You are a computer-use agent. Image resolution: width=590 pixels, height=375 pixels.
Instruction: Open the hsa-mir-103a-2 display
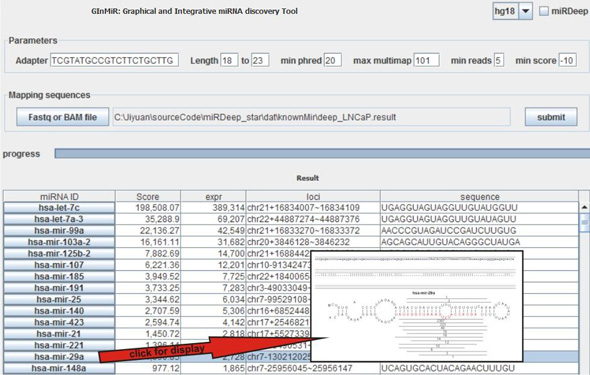(x=59, y=242)
